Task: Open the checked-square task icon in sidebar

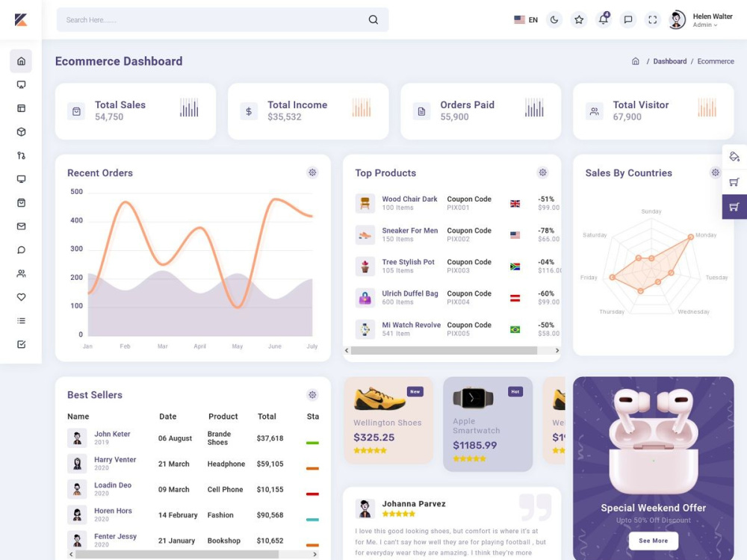Action: pyautogui.click(x=21, y=344)
